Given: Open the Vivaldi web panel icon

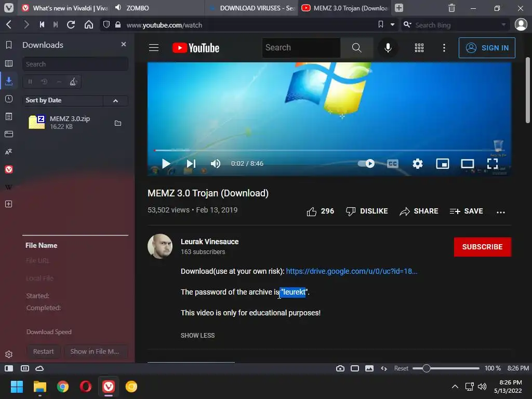Looking at the screenshot, I should pos(9,169).
